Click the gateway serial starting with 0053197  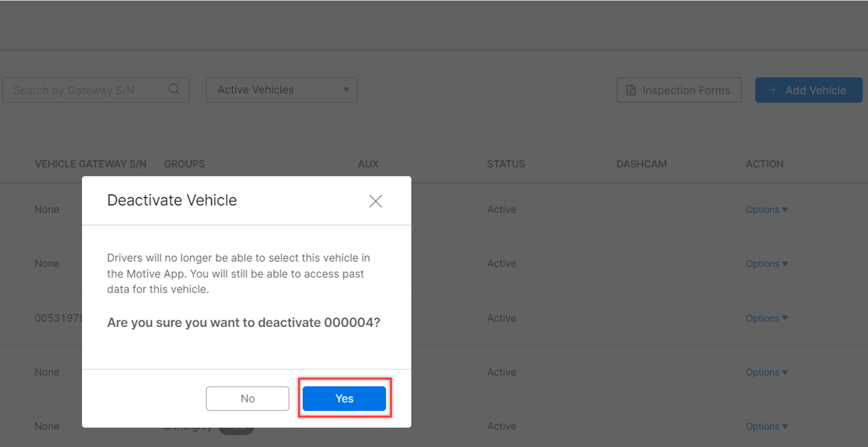[58, 318]
